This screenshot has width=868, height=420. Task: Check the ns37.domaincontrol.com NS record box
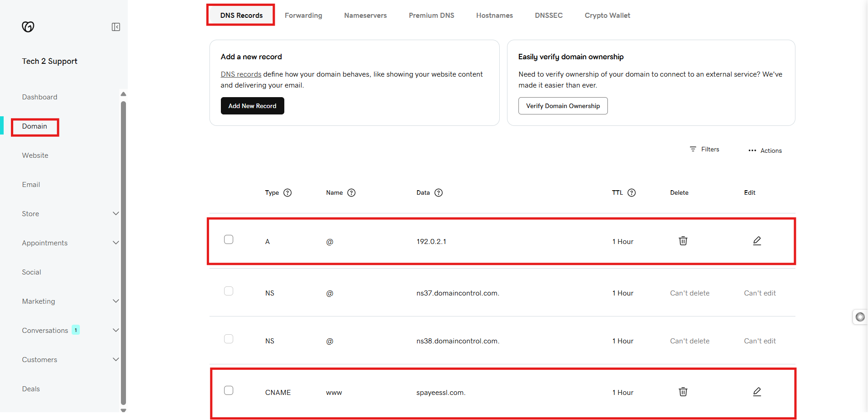pyautogui.click(x=229, y=291)
